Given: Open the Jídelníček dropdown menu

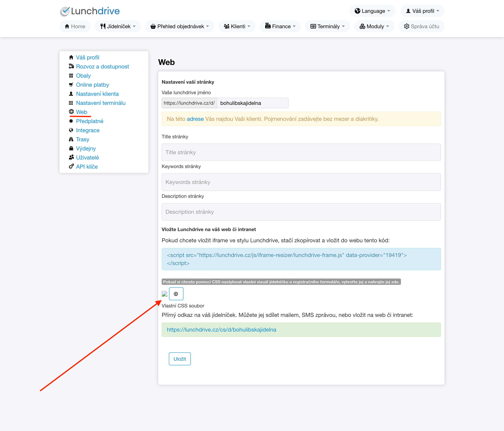Looking at the screenshot, I should point(118,26).
